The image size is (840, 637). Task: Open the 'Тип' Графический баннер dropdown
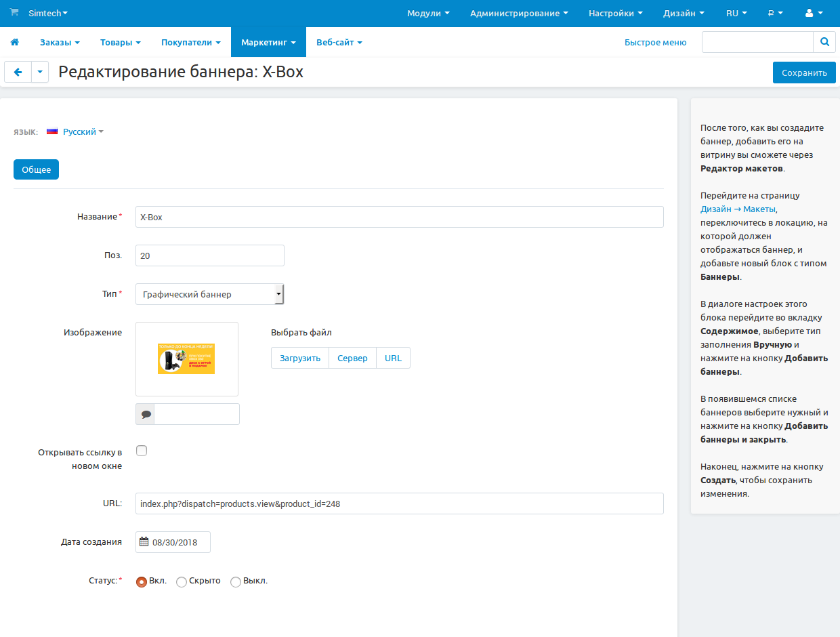[209, 294]
